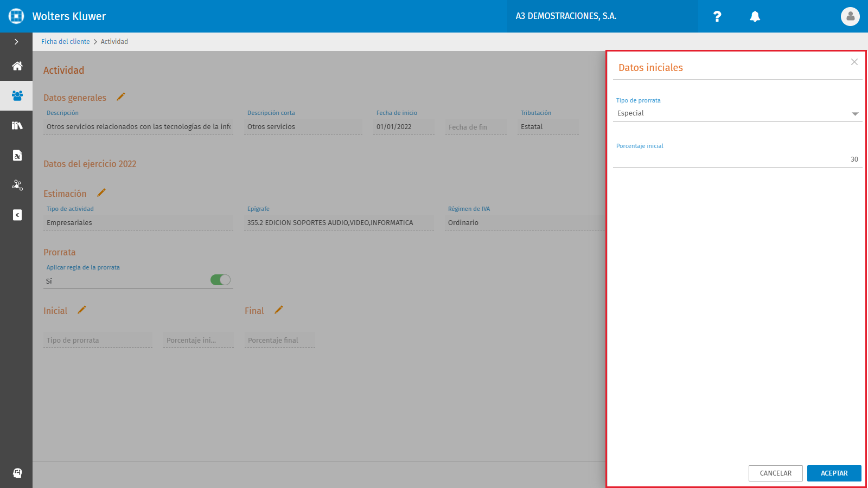
Task: Open the library books icon in sidebar
Action: pos(17,126)
